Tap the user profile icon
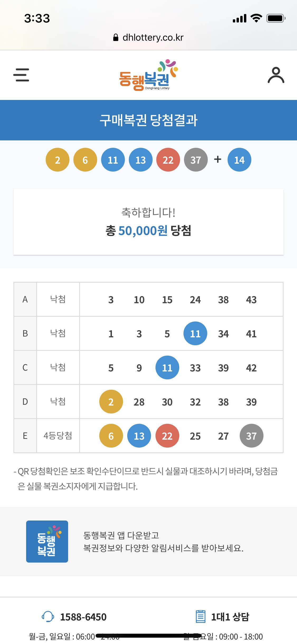 click(276, 75)
